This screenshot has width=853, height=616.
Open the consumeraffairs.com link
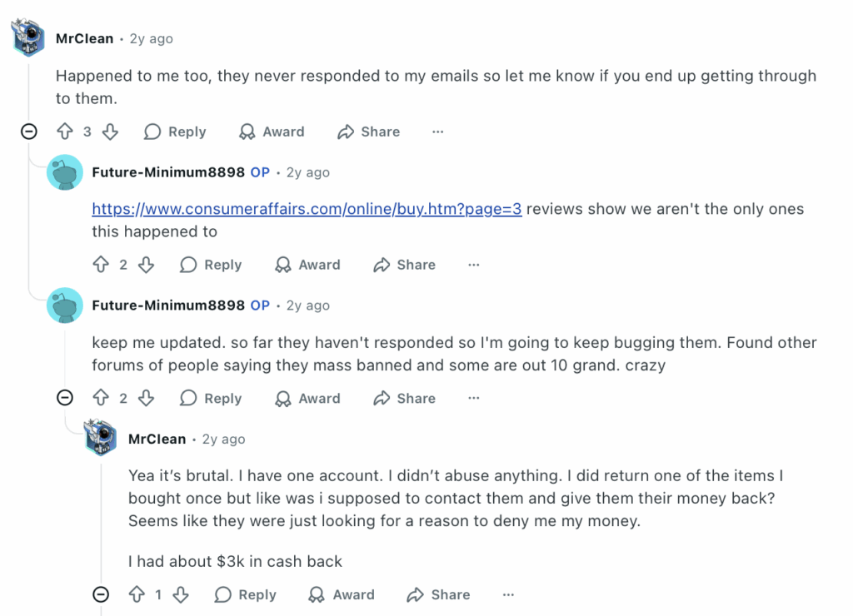coord(306,209)
